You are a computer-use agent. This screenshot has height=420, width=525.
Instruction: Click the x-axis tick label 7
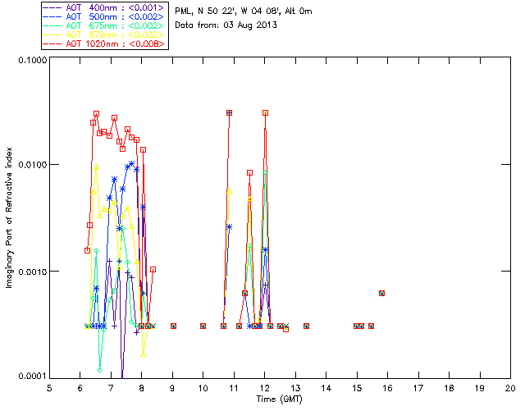(111, 388)
